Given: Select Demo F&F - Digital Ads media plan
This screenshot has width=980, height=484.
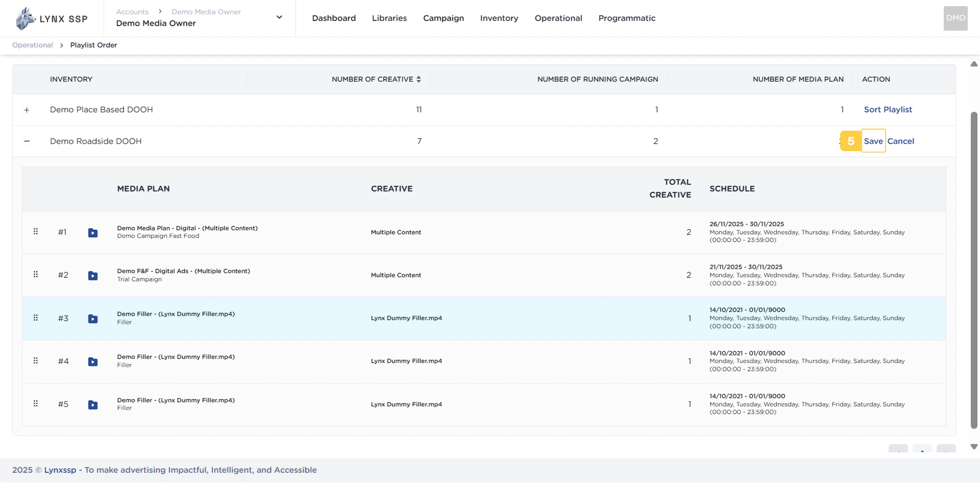Looking at the screenshot, I should 184,271.
